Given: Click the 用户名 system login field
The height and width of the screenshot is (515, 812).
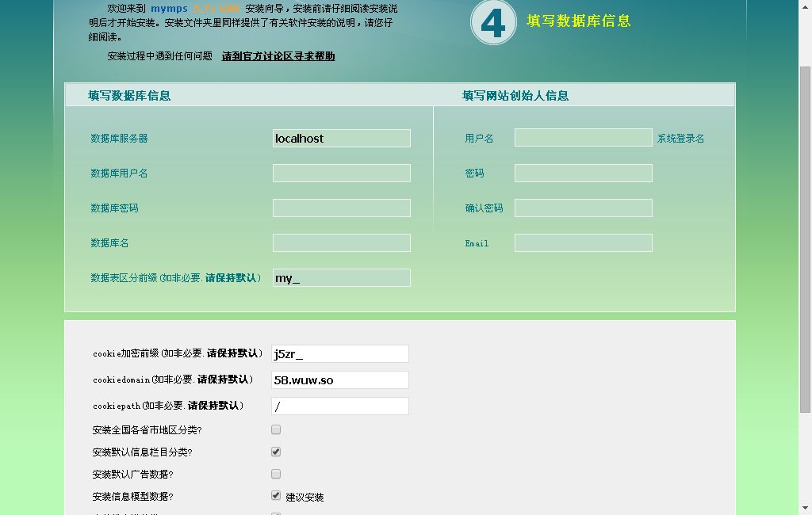Looking at the screenshot, I should 583,137.
